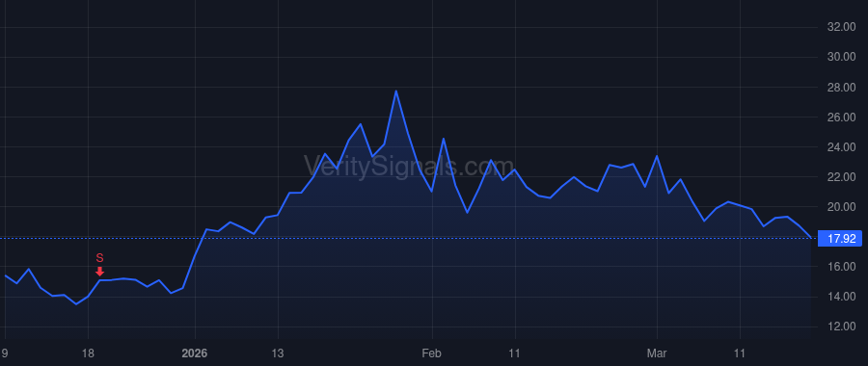This screenshot has height=366, width=868.
Task: Click the 11 date label below February section
Action: point(515,353)
